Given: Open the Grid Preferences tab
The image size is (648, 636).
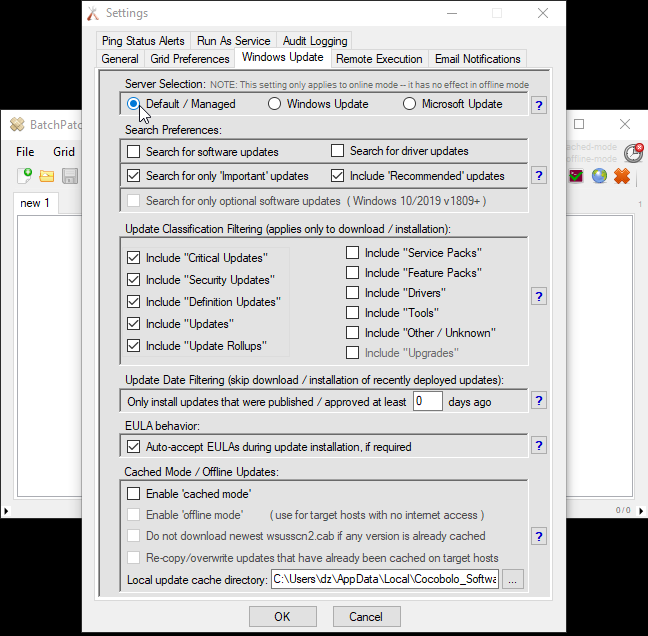Looking at the screenshot, I should 190,59.
